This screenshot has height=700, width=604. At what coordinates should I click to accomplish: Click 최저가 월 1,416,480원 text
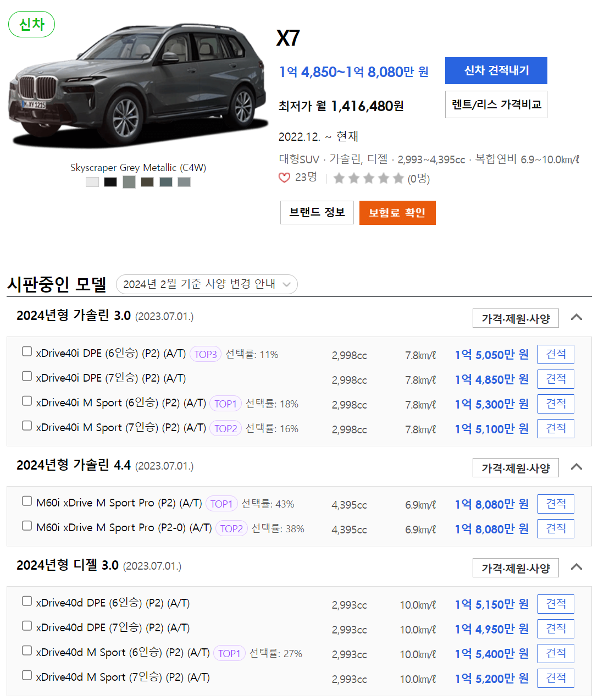click(341, 106)
